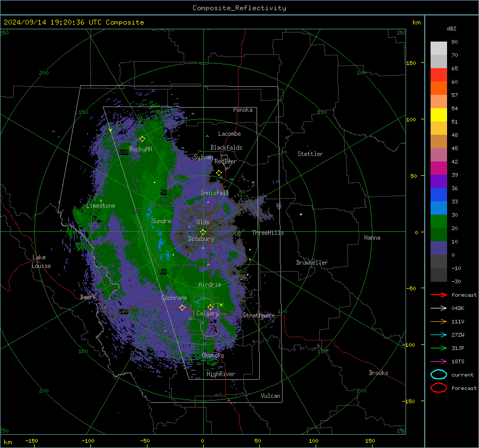Click the Composite_Reflectivity title text
This screenshot has height=448, width=479.
[240, 8]
